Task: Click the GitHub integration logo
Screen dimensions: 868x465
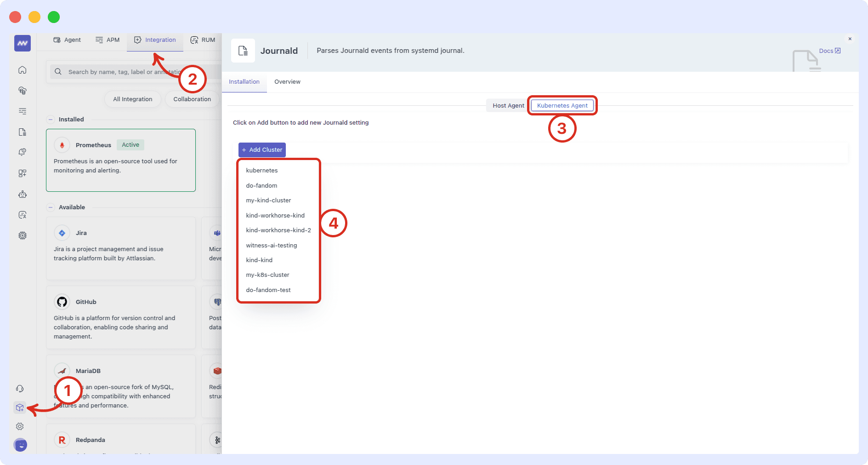Action: [x=62, y=302]
